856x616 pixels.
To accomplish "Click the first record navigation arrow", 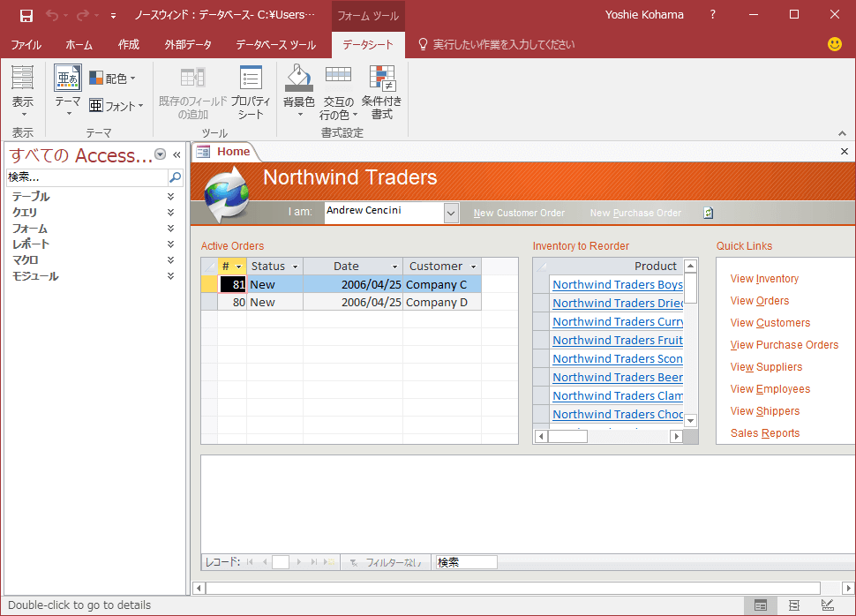I will pos(250,562).
